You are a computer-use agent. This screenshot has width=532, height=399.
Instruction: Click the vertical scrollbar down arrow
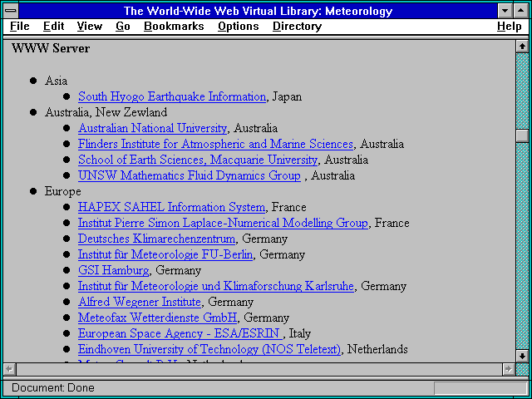tap(522, 356)
